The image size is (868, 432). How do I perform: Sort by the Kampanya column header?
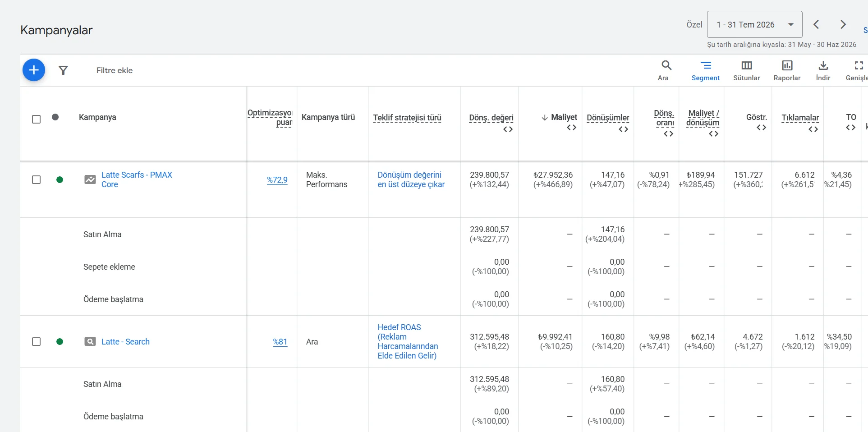click(x=97, y=117)
